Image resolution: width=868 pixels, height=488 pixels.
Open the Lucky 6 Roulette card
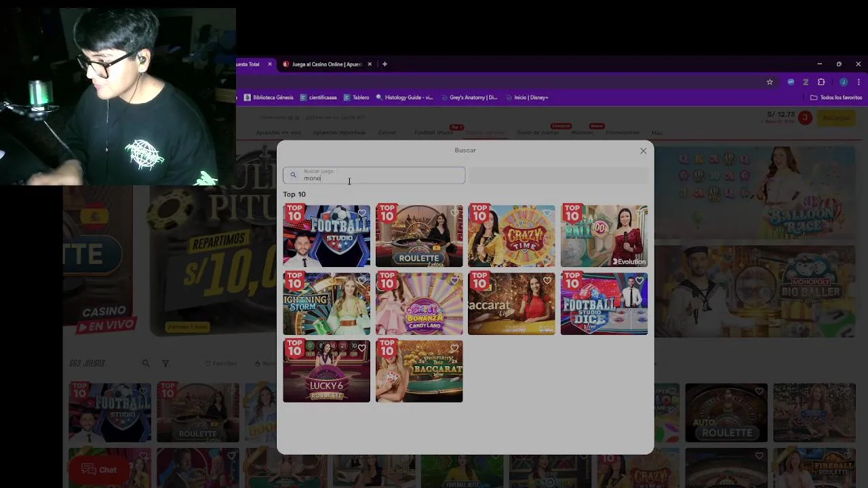[327, 371]
